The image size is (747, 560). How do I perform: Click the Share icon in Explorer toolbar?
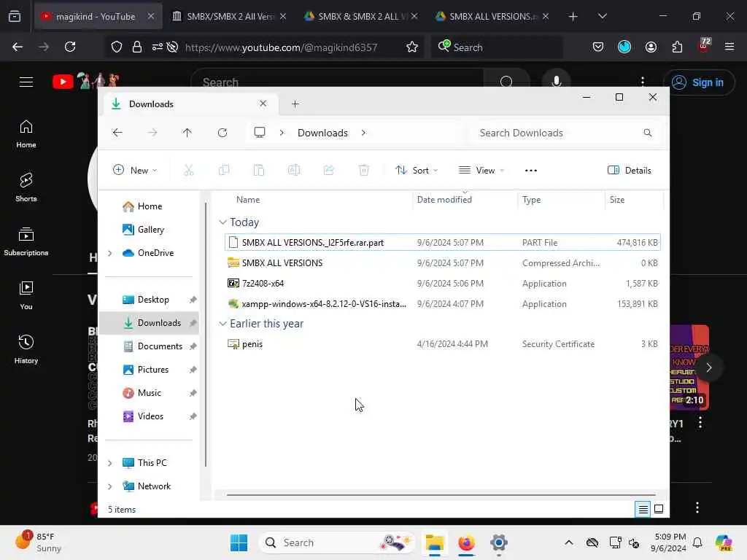(329, 170)
